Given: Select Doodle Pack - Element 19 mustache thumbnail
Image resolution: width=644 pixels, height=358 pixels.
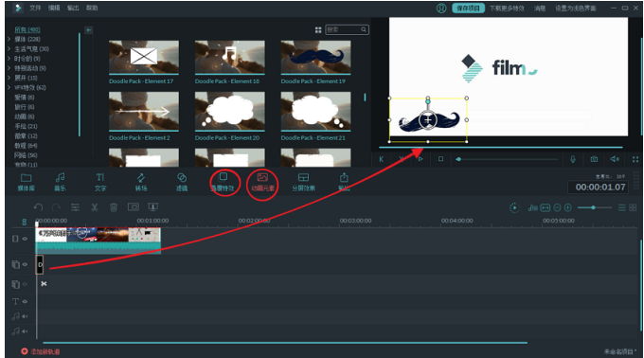Looking at the screenshot, I should [315, 58].
